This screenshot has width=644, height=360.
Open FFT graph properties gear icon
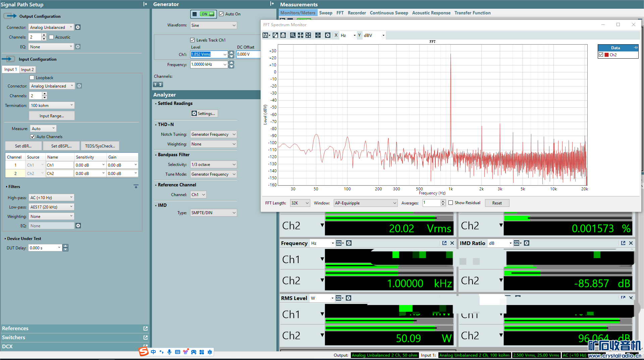click(x=328, y=35)
